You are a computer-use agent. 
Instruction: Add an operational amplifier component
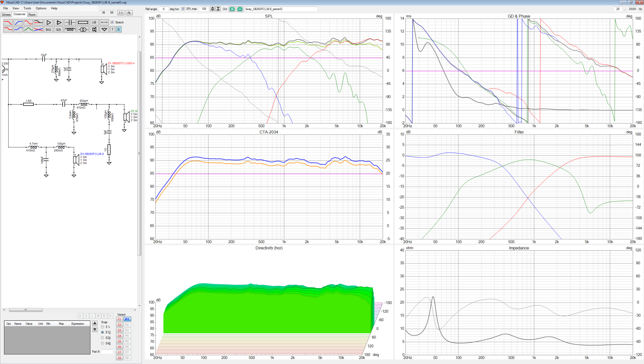tap(58, 22)
